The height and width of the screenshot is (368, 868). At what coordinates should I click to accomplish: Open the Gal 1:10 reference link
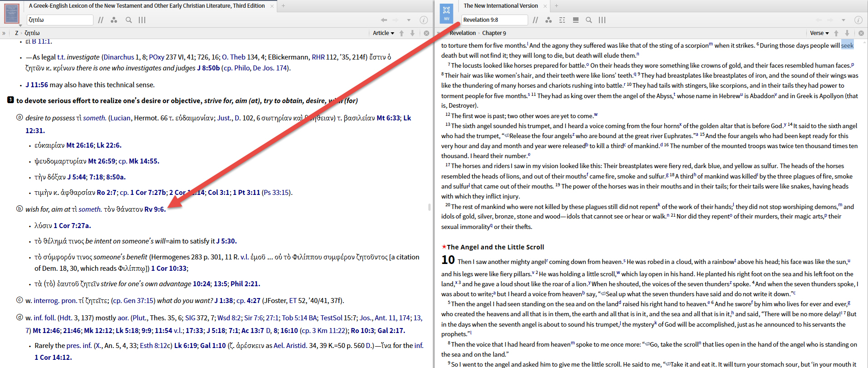coord(213,346)
